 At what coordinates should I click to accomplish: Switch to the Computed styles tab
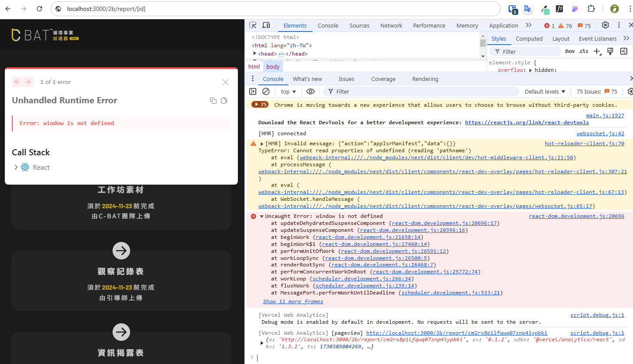point(529,38)
